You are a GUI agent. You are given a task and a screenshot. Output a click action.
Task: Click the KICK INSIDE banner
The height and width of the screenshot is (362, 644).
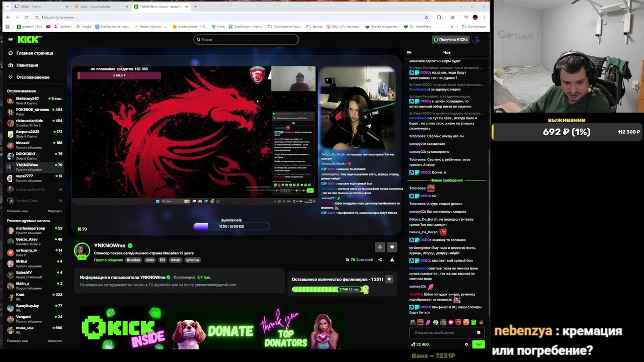pos(123,328)
